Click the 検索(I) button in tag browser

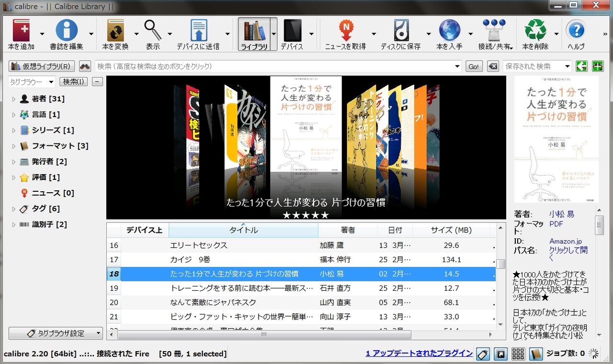(x=73, y=82)
